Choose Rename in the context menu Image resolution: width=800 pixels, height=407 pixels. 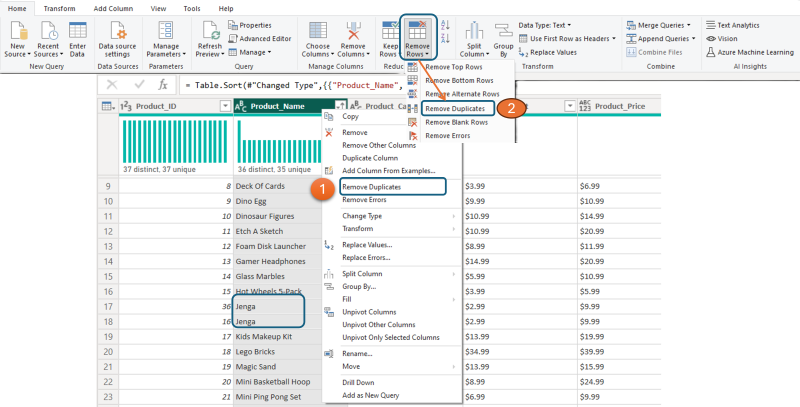click(x=357, y=353)
